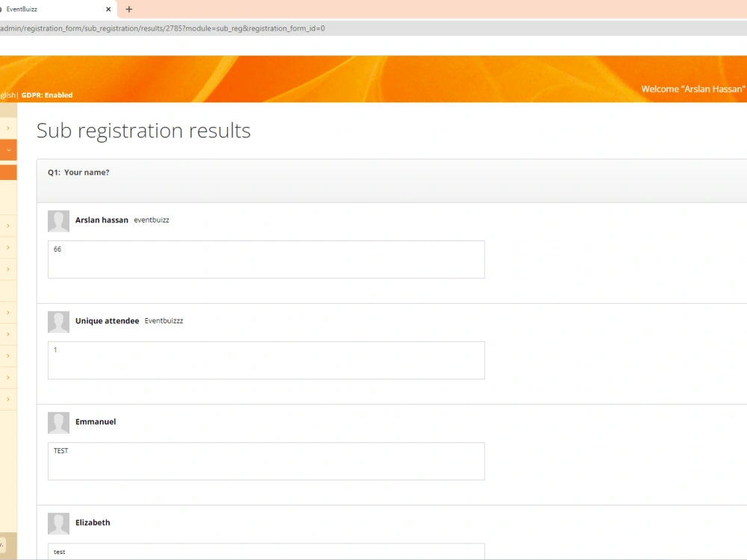Click Arslan hassan's avatar icon
The height and width of the screenshot is (560, 747).
click(58, 221)
